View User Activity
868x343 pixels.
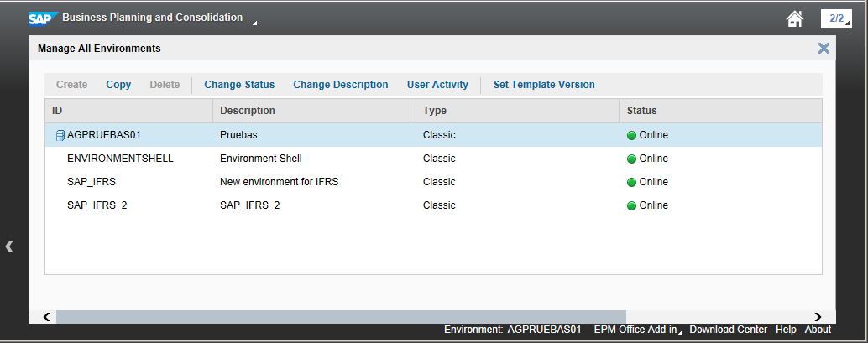click(x=437, y=85)
